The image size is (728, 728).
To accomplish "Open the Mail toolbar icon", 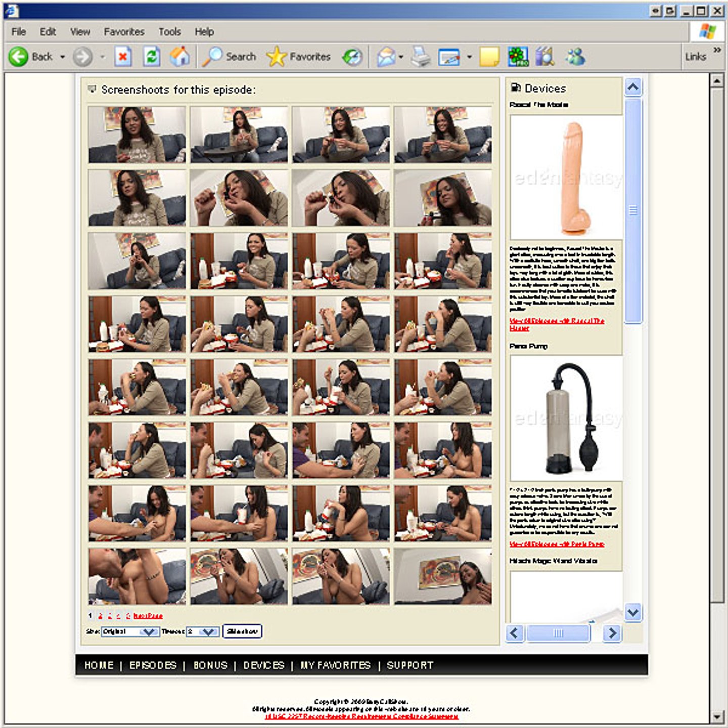I will (x=386, y=57).
